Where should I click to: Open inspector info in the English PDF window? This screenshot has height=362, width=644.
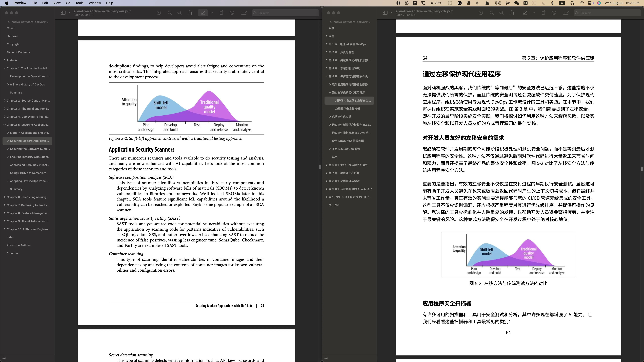(158, 13)
